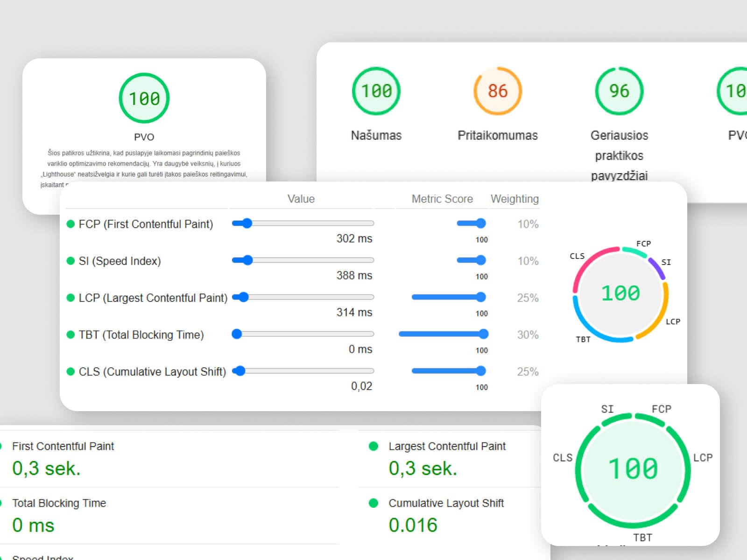
Task: Click the TBT label under green gauge
Action: (642, 538)
